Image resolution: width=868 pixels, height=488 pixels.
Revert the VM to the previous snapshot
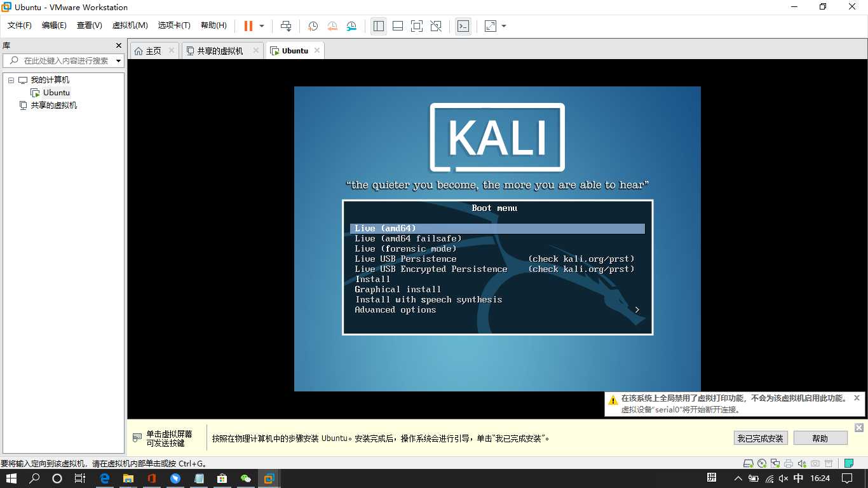(332, 26)
